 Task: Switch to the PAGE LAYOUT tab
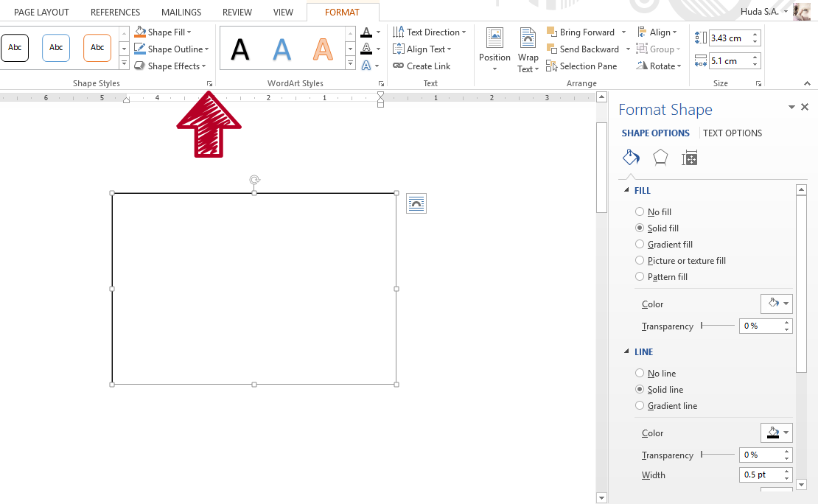pyautogui.click(x=41, y=13)
